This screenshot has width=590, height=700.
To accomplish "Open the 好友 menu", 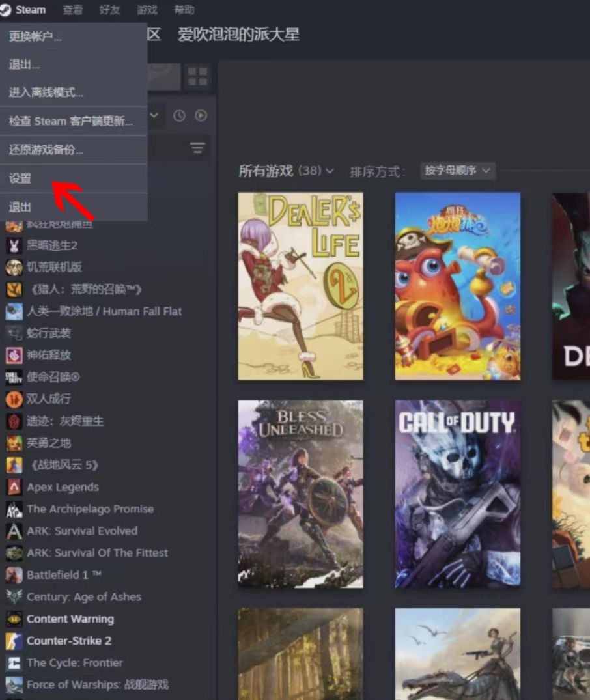I will point(109,10).
